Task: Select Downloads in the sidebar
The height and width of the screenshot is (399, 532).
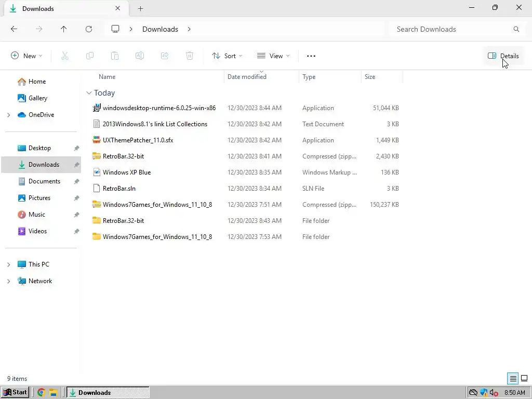Action: pyautogui.click(x=41, y=165)
